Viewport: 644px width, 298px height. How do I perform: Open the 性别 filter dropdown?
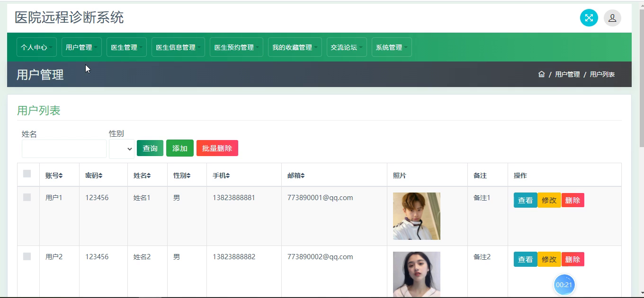coord(122,149)
